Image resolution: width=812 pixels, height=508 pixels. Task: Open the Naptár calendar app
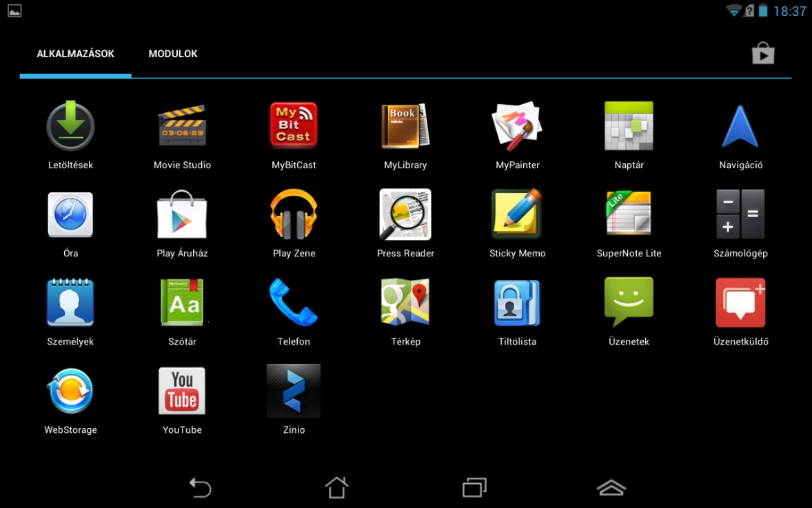[629, 126]
